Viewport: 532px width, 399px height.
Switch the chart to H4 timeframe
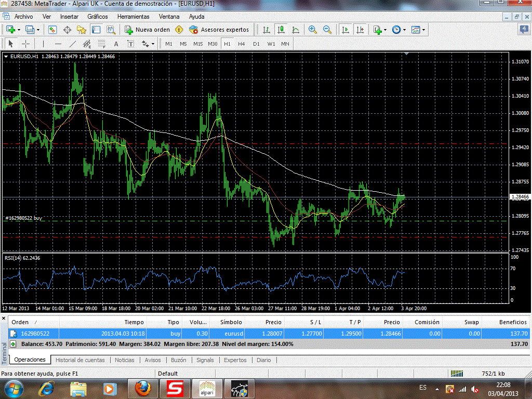[242, 44]
